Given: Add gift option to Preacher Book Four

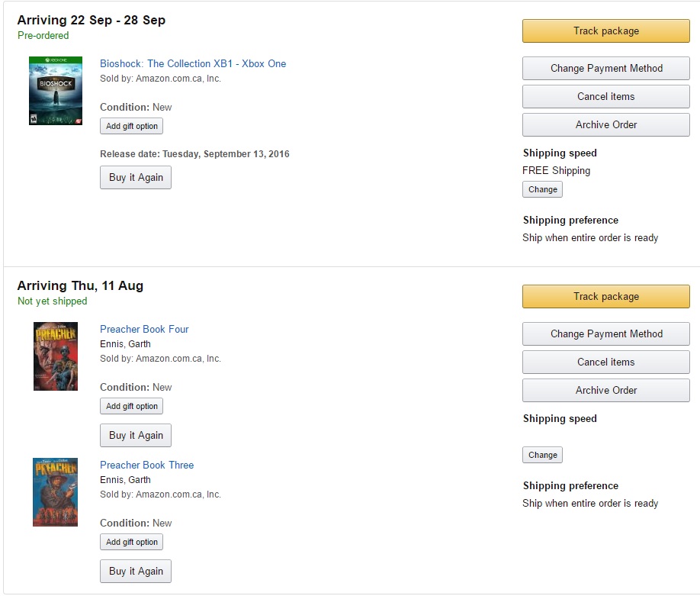Looking at the screenshot, I should pyautogui.click(x=131, y=407).
